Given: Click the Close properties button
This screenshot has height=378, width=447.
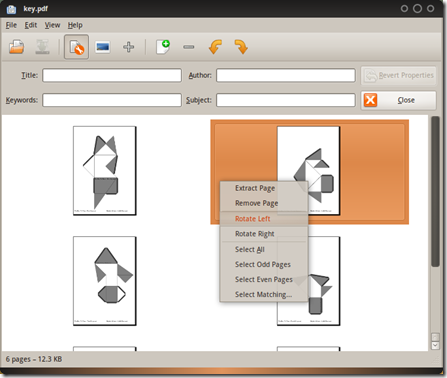Looking at the screenshot, I should point(399,100).
